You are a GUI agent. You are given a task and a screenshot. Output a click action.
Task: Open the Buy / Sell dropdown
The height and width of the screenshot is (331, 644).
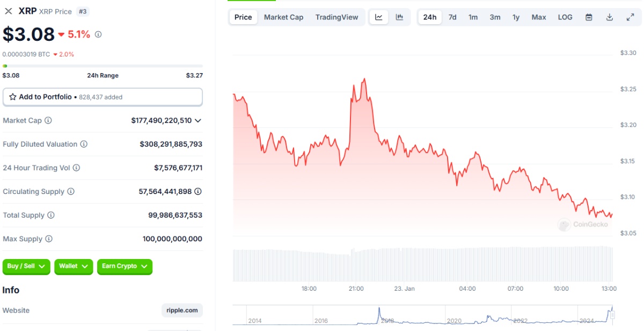tap(27, 267)
